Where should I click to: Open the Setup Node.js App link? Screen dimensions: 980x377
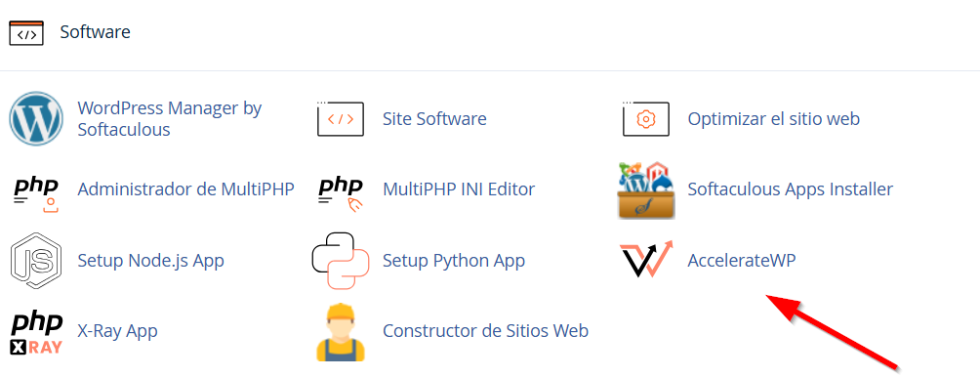150,260
